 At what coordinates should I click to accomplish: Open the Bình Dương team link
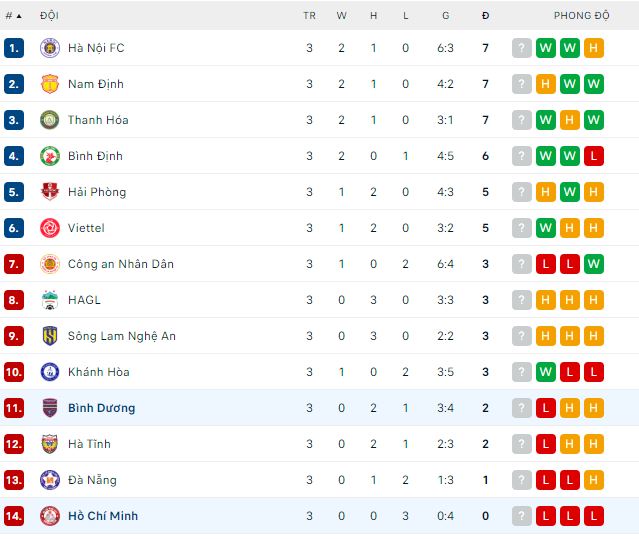click(101, 408)
